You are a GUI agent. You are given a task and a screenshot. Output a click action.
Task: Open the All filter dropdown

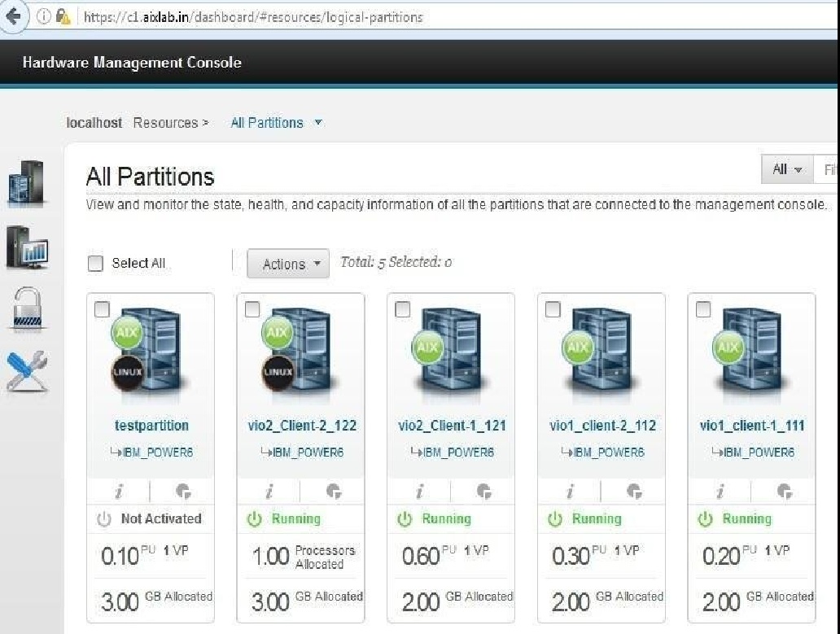tap(787, 169)
